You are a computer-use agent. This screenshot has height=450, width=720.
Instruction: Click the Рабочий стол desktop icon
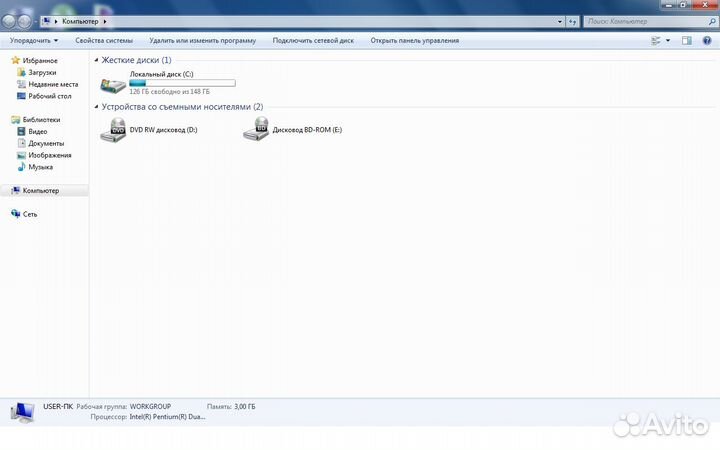[21, 96]
